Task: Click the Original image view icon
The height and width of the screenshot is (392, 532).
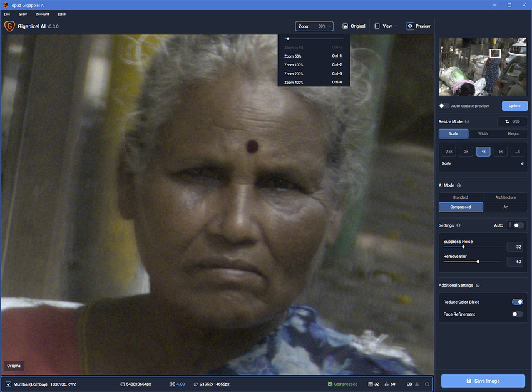Action: (345, 26)
